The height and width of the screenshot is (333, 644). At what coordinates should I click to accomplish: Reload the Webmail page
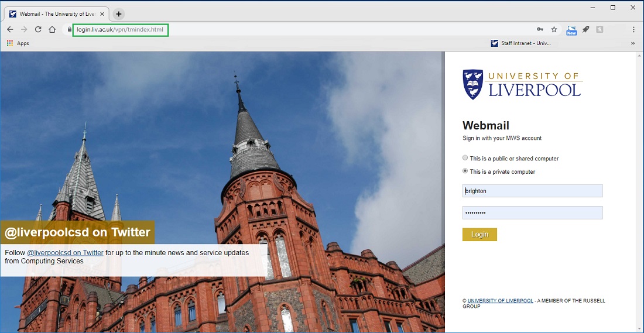pyautogui.click(x=38, y=30)
